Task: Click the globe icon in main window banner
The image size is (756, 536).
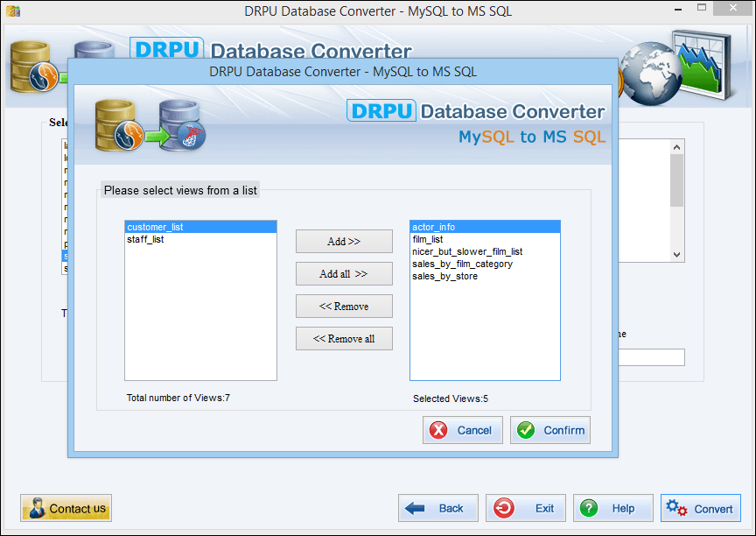Action: click(650, 74)
